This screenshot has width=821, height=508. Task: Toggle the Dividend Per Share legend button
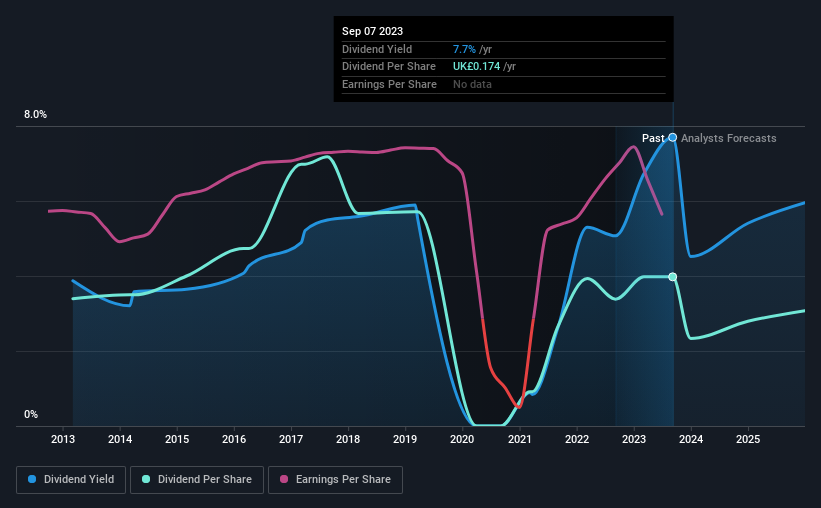click(x=197, y=480)
